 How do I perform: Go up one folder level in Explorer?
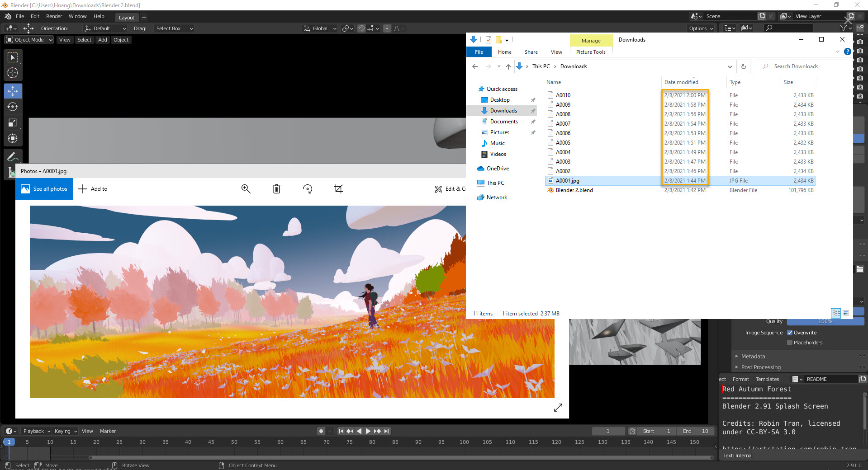coord(508,66)
